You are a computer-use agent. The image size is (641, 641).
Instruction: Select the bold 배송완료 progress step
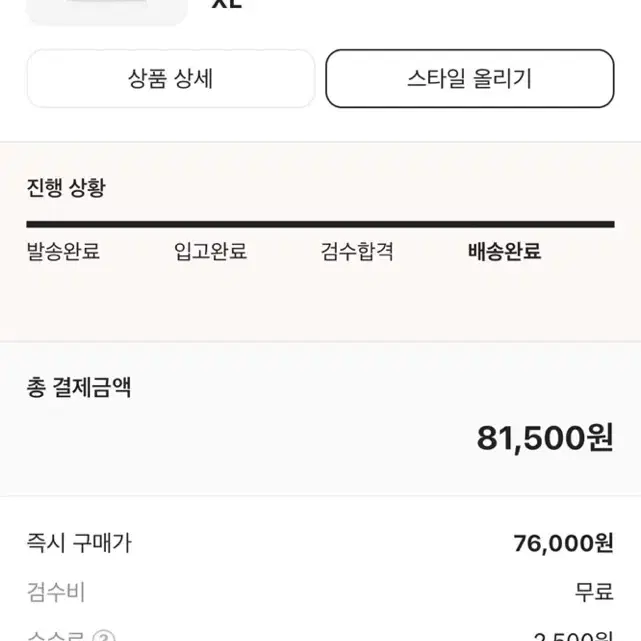504,251
